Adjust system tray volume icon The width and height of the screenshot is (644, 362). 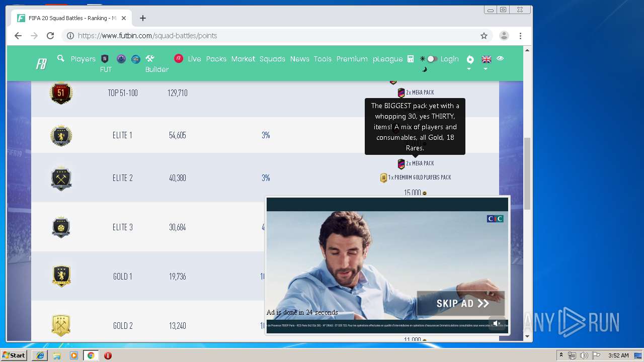click(x=584, y=355)
